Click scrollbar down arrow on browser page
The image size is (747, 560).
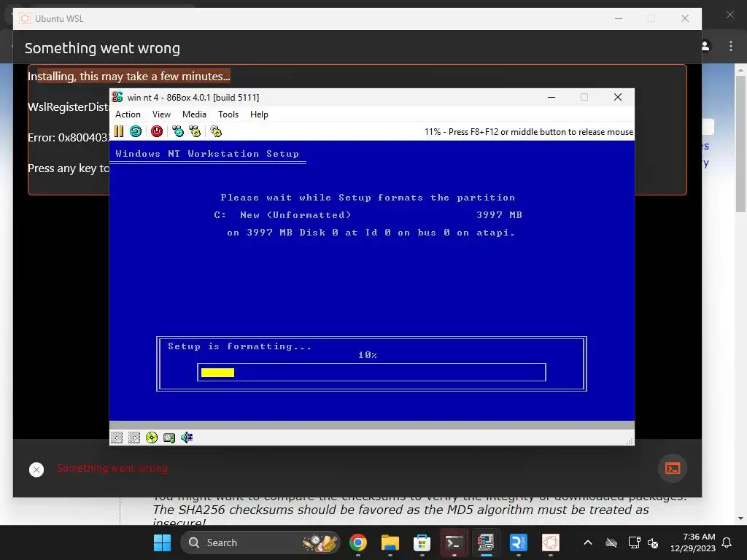(740, 518)
